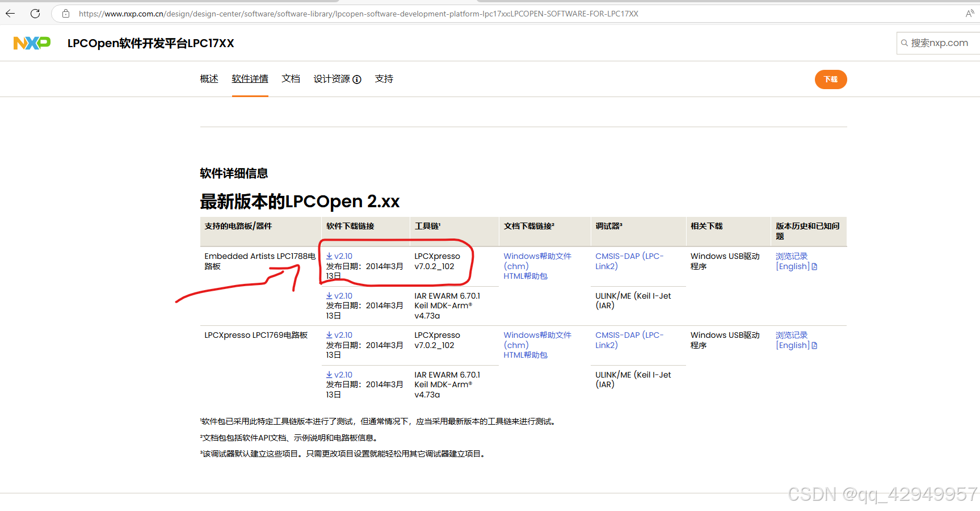Focus the 搜索nxp.com search field
This screenshot has width=980, height=511.
click(939, 43)
